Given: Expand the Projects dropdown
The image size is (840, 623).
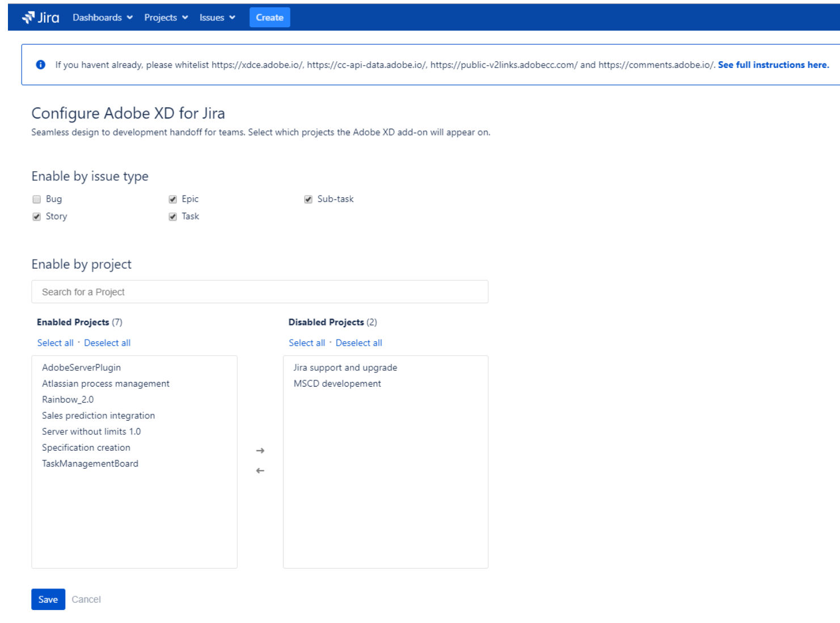Looking at the screenshot, I should point(165,17).
